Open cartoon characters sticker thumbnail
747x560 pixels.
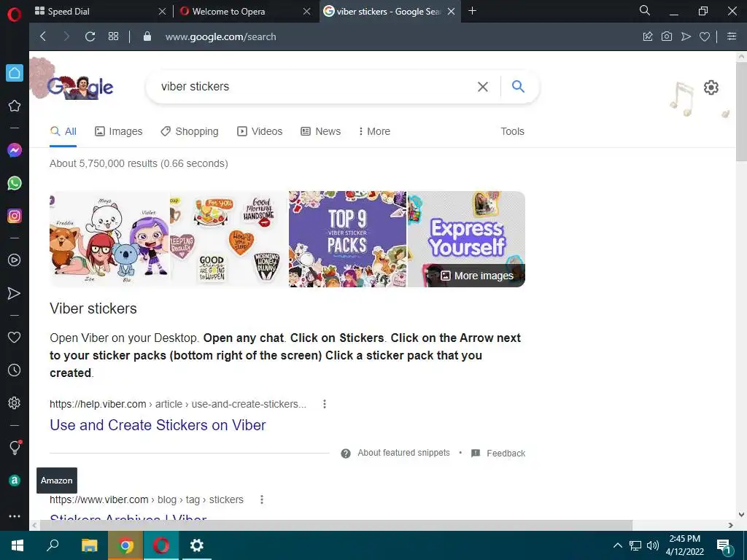click(109, 239)
